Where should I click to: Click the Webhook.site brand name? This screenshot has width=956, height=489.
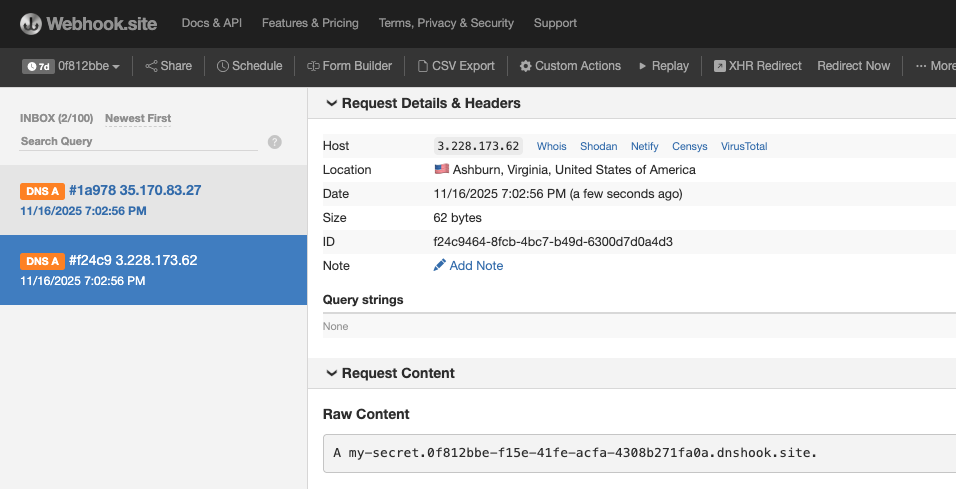coord(102,24)
